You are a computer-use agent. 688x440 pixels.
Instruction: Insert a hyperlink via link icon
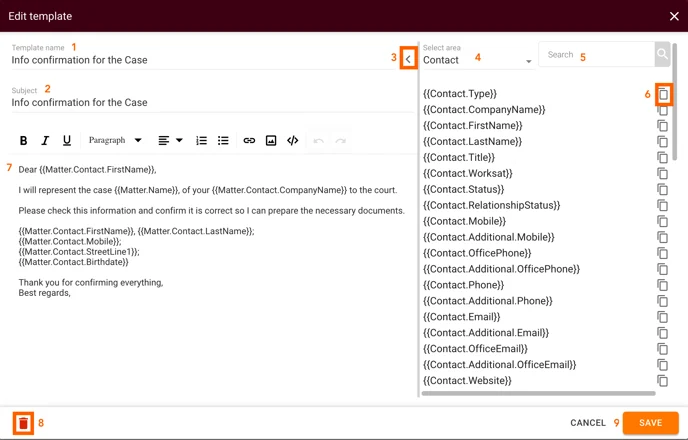coord(249,140)
